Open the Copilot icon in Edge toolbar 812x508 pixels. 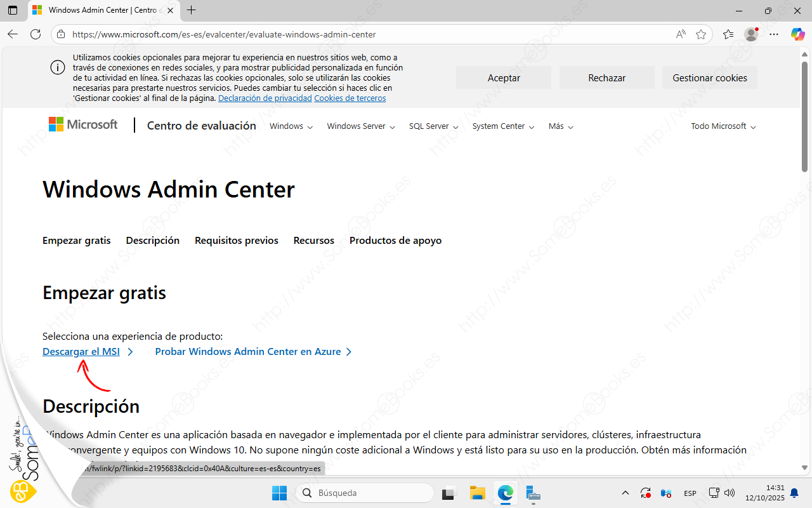pyautogui.click(x=797, y=34)
